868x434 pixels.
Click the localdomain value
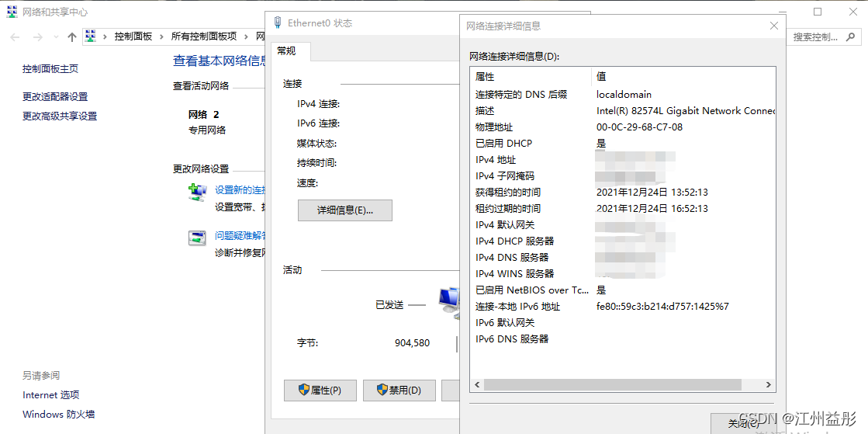coord(624,94)
